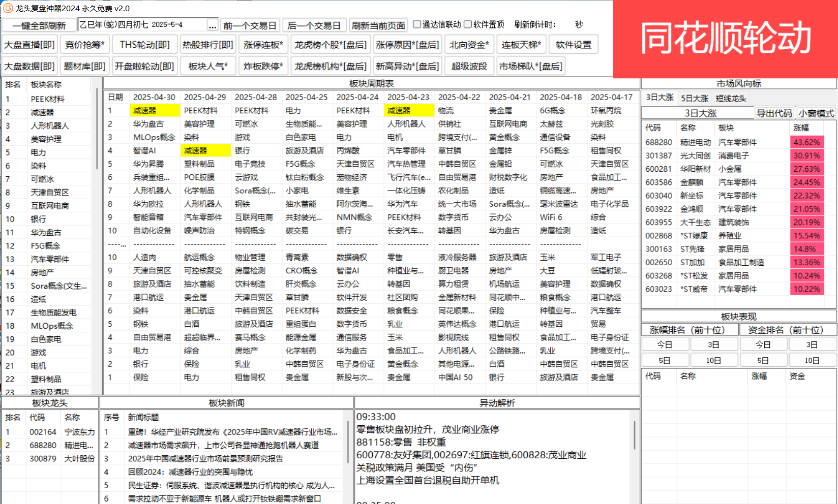Open THS轮动[即] module
Image resolution: width=838 pixels, height=504 pixels.
145,45
